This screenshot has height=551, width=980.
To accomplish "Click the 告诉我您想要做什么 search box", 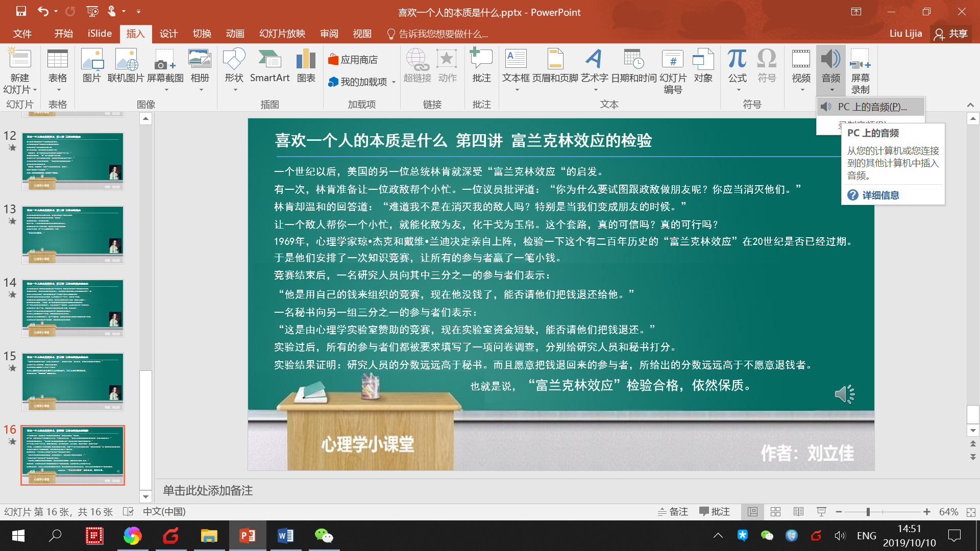I will (x=437, y=34).
